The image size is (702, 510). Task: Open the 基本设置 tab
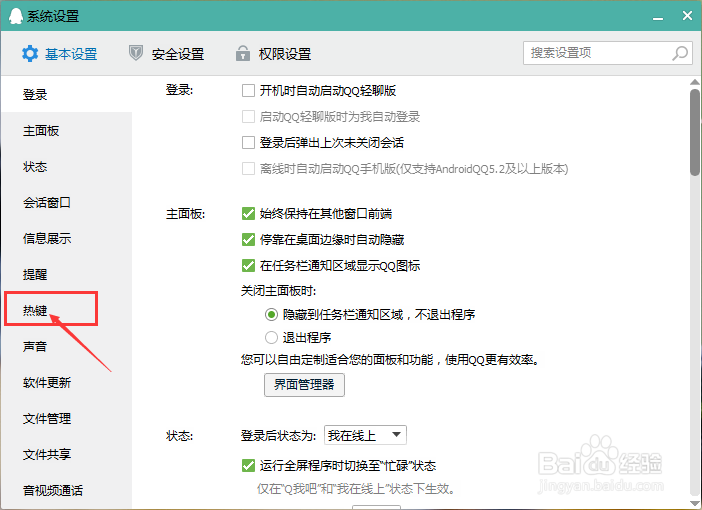(x=60, y=54)
